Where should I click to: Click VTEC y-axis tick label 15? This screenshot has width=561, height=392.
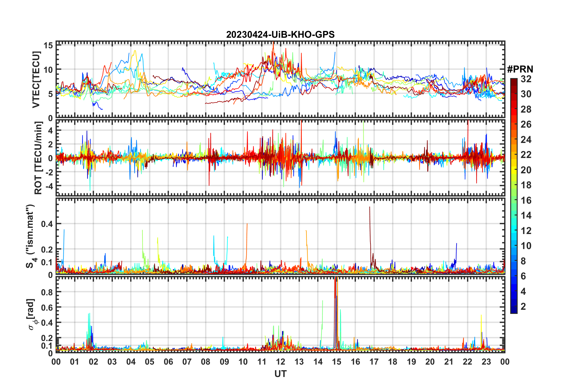[48, 45]
